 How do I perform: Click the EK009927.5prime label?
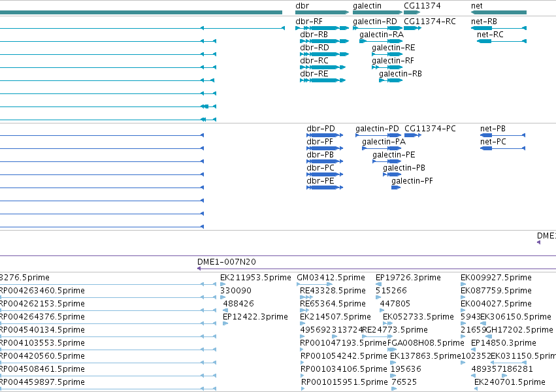496,278
